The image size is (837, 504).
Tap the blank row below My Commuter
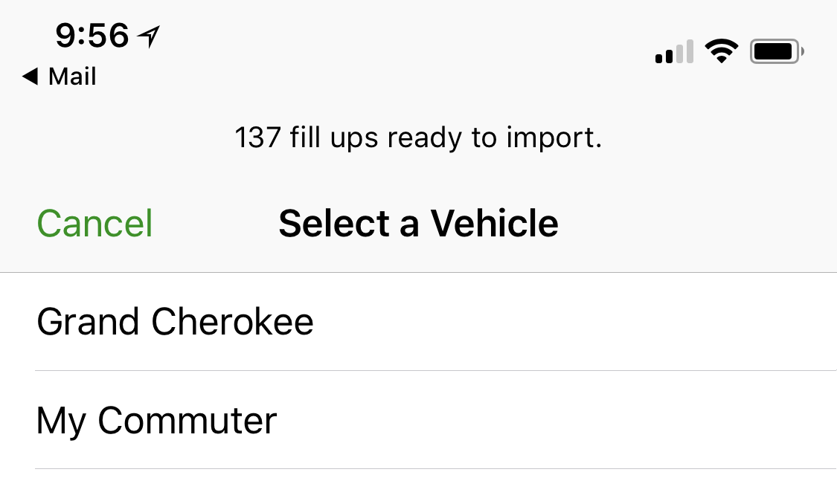tap(418, 487)
